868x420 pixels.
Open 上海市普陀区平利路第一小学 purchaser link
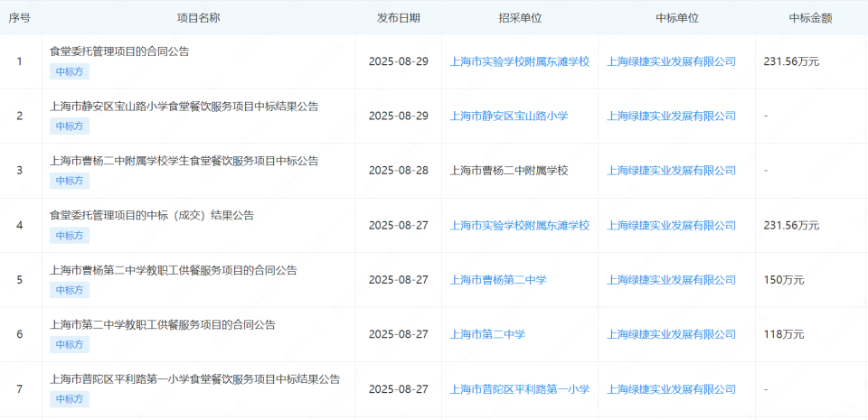(520, 389)
